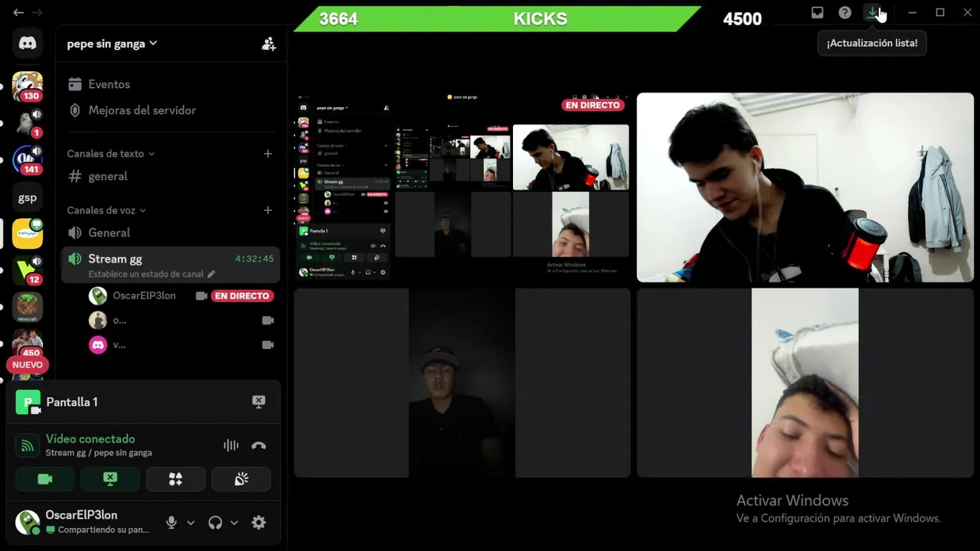The width and height of the screenshot is (980, 551).
Task: Select second voice participant with photo avatar
Action: click(x=98, y=321)
